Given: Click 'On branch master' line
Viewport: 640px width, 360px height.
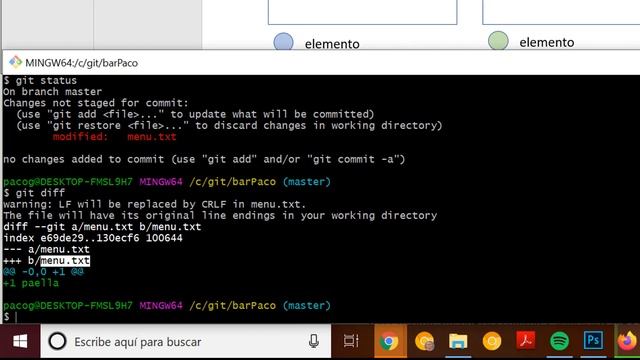Looking at the screenshot, I should click(52, 91).
